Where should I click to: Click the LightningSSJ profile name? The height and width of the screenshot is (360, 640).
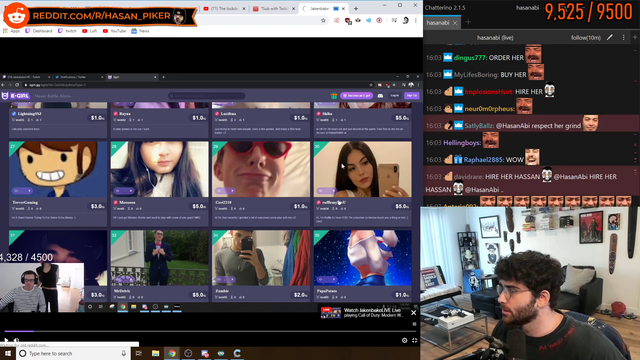coord(29,114)
